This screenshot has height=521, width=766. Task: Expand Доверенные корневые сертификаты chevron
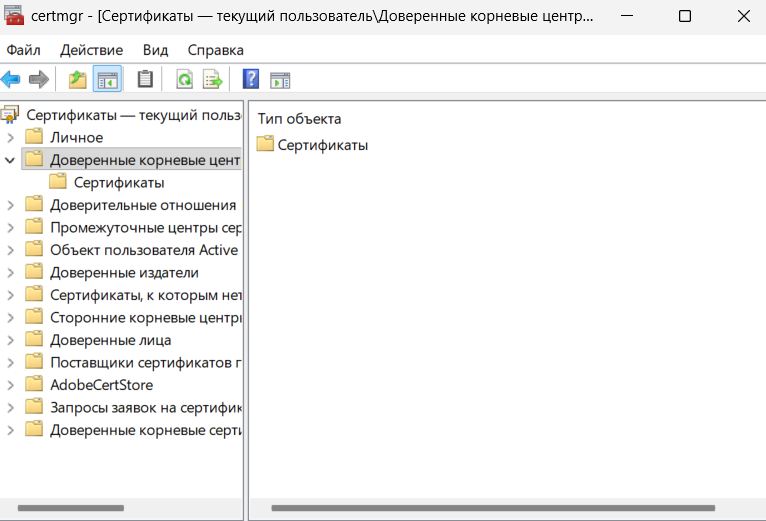click(10, 430)
